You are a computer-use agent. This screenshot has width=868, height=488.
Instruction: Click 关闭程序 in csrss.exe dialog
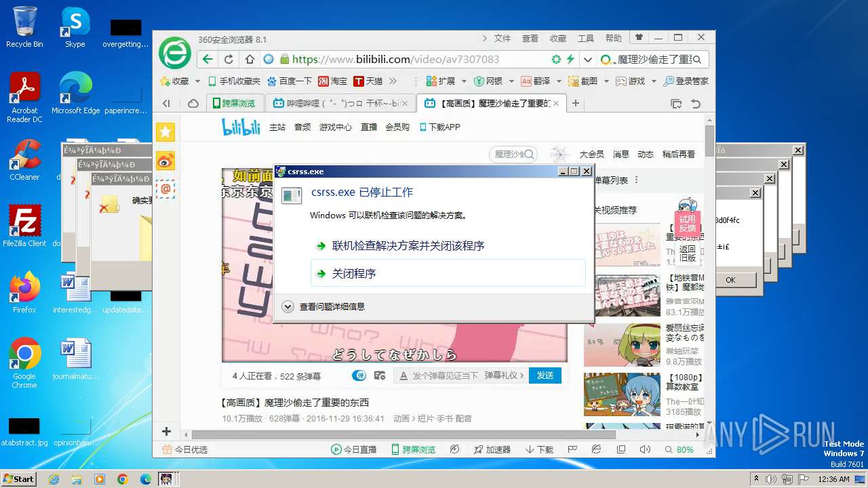tap(448, 274)
